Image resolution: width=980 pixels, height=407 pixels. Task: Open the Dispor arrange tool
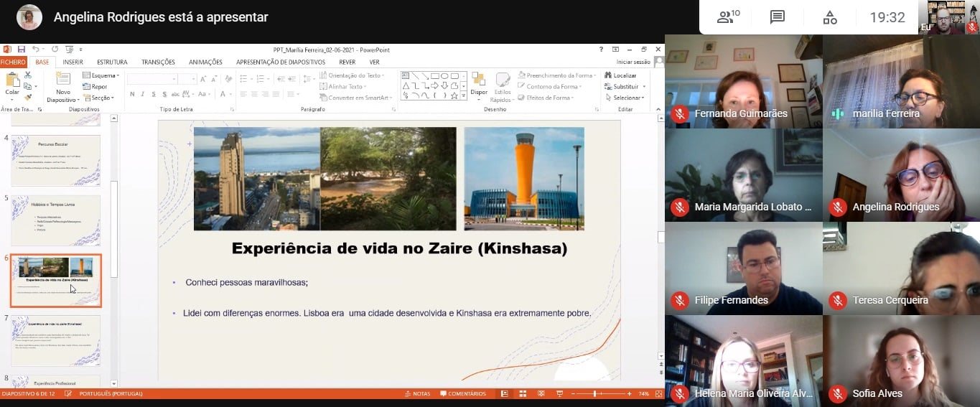pos(479,84)
